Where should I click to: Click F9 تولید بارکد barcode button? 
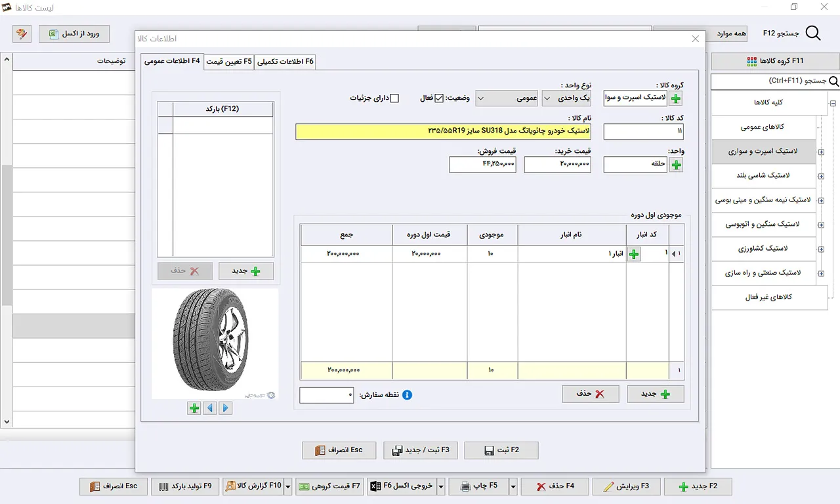click(x=186, y=486)
